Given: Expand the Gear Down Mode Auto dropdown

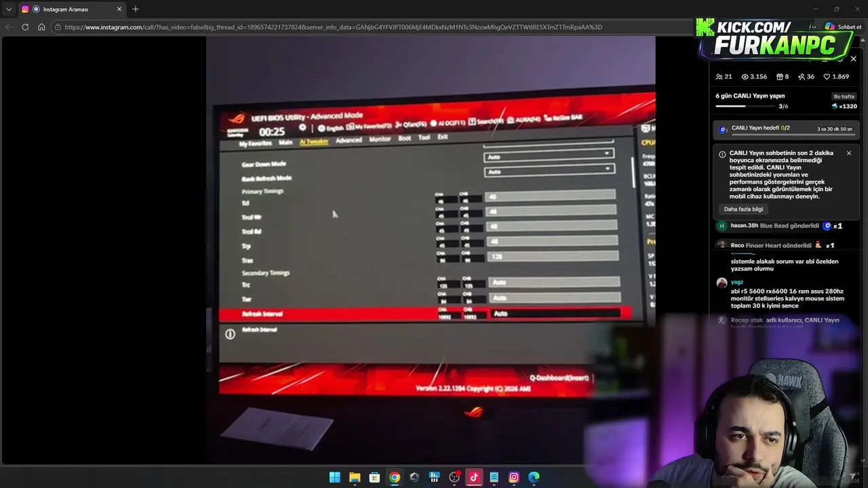Looking at the screenshot, I should pos(549,156).
